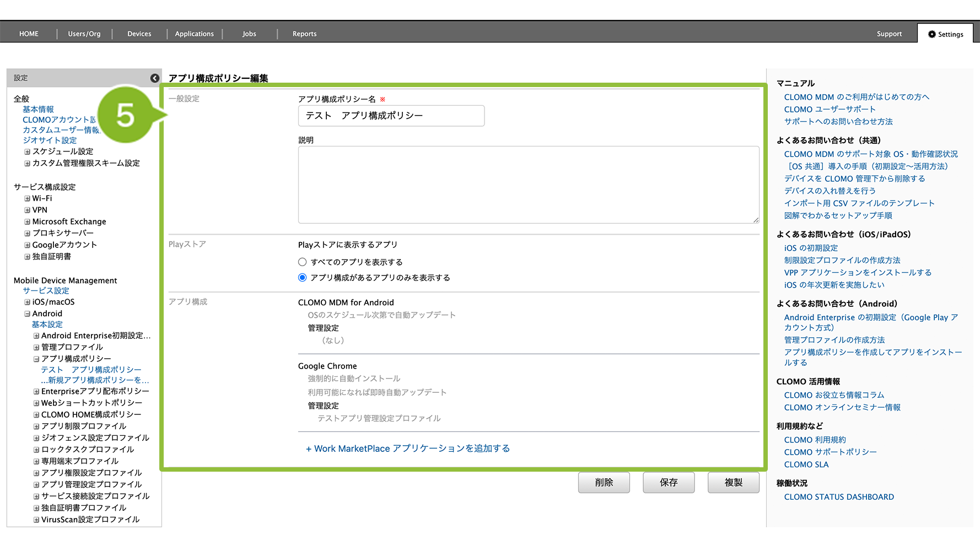
Task: Click the 削除 button
Action: tap(604, 483)
